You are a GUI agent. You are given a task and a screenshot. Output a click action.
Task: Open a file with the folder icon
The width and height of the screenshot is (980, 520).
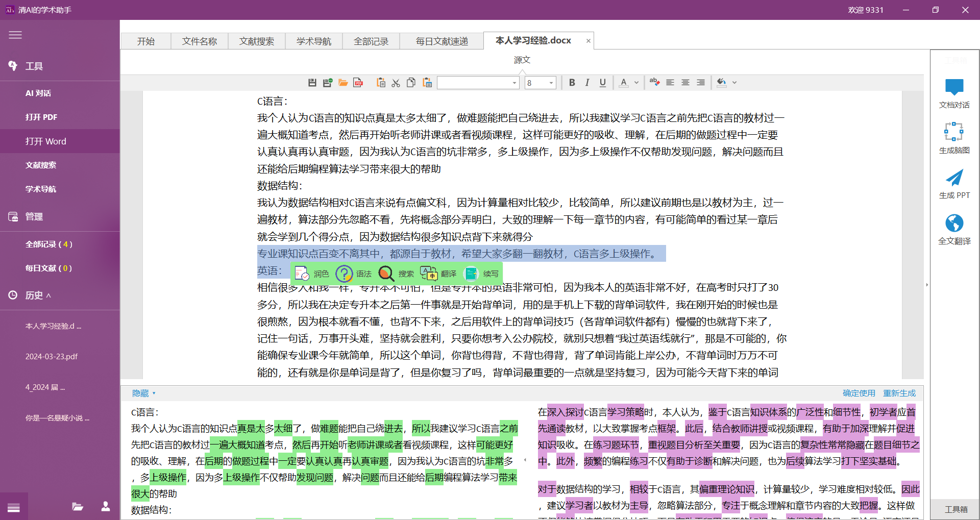pos(343,83)
